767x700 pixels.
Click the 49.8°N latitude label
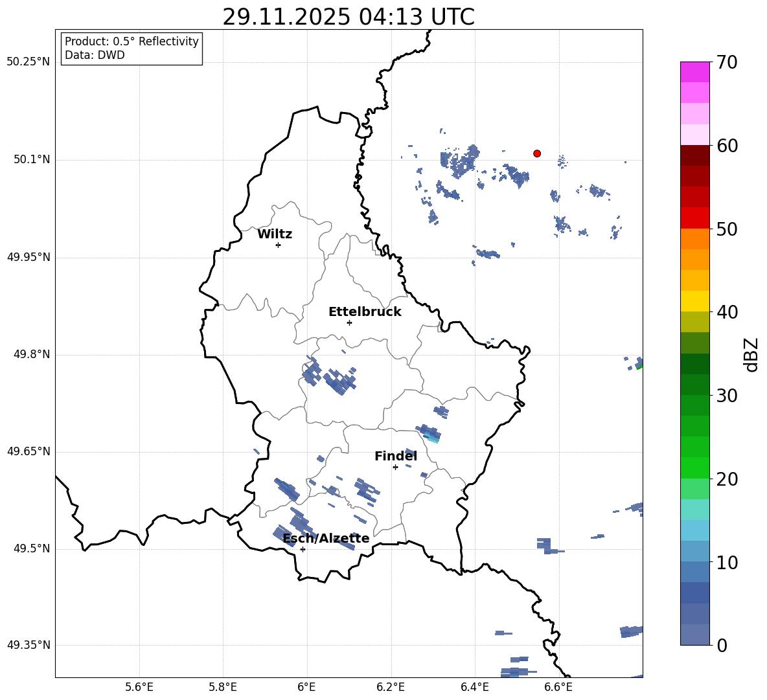pyautogui.click(x=32, y=354)
